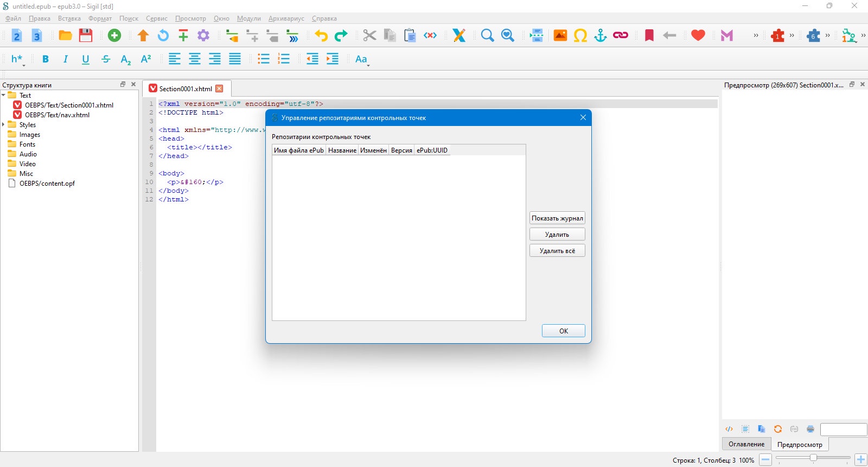
Task: Toggle italic formatting
Action: click(66, 59)
